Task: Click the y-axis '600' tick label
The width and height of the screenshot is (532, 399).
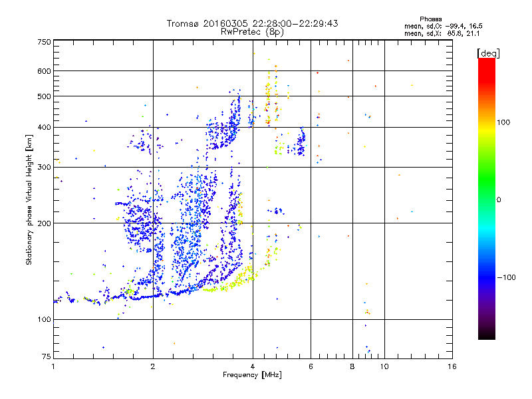Action: tap(44, 71)
